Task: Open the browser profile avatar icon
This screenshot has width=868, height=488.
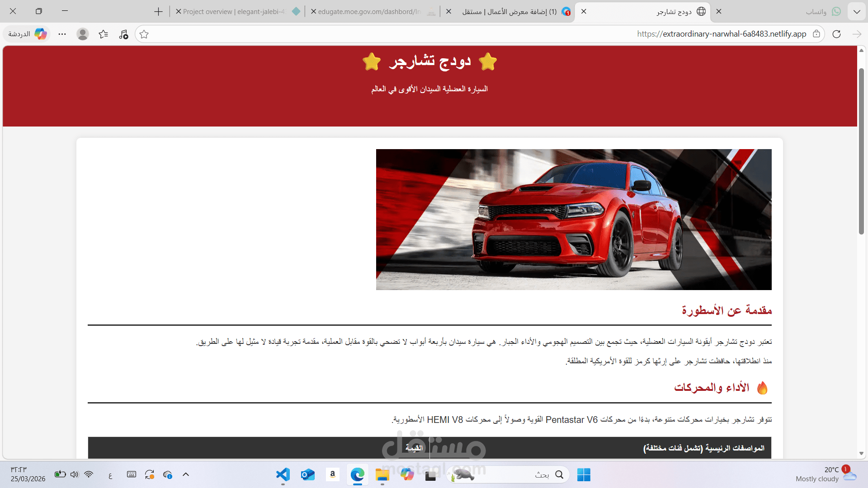Action: click(83, 34)
